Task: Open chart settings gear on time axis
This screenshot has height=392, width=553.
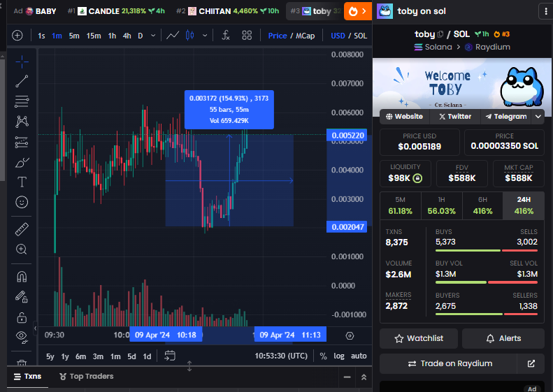Action: click(x=350, y=335)
